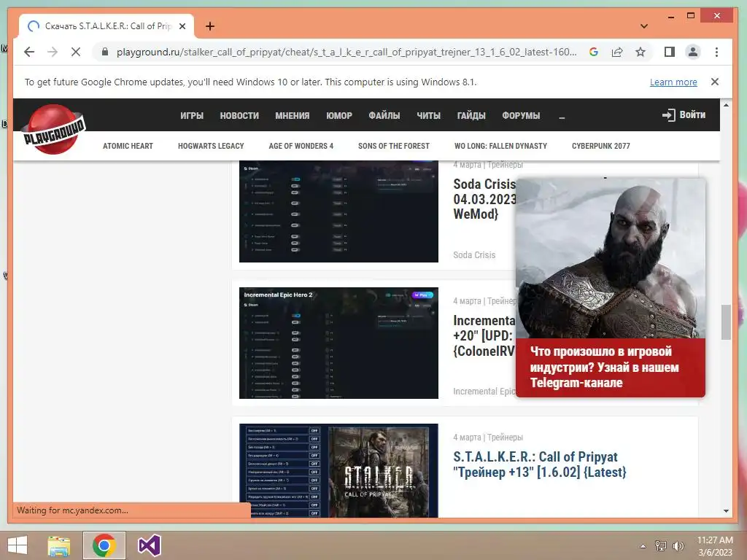Open the Soda Crisis article title
The image size is (747, 560).
(x=484, y=199)
